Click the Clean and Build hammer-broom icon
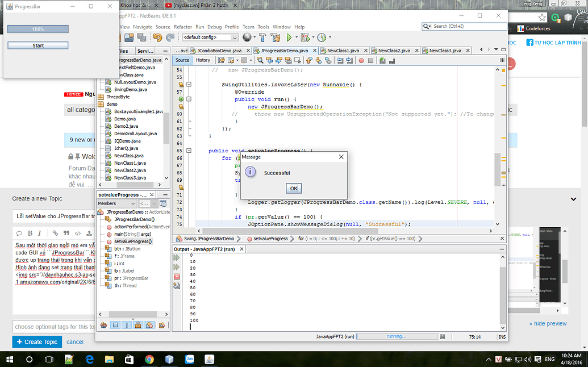Screen dimensions: 588x367 click(276, 37)
